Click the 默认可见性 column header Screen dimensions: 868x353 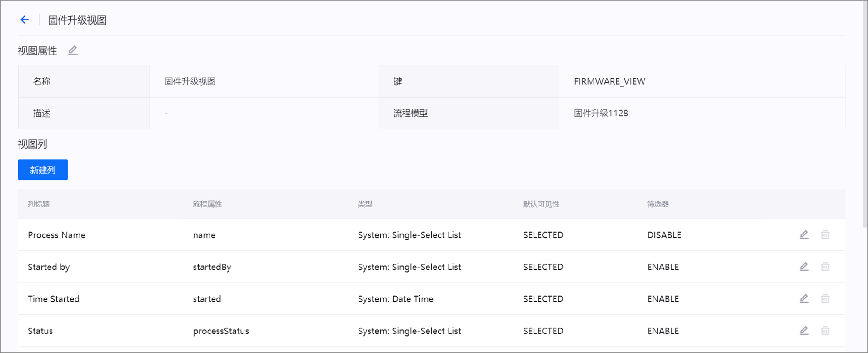point(541,204)
